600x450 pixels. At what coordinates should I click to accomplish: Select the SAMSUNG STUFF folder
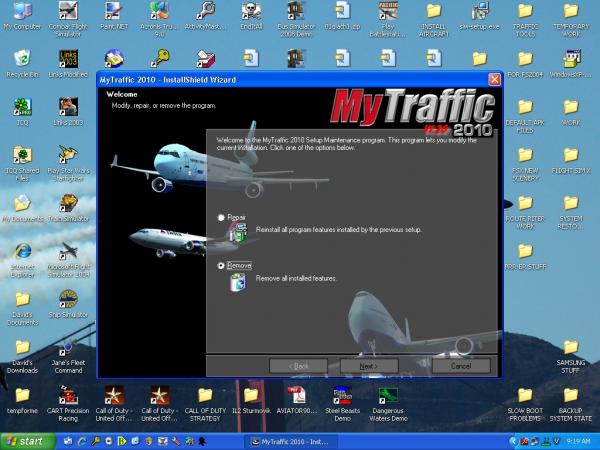click(x=571, y=357)
